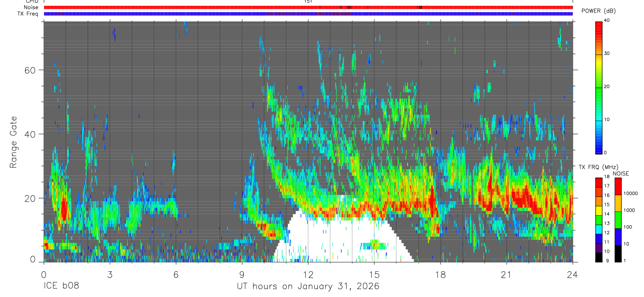Click the 10000 tick on the NOISE legend
Screen dimensions: 644x297
click(x=631, y=193)
